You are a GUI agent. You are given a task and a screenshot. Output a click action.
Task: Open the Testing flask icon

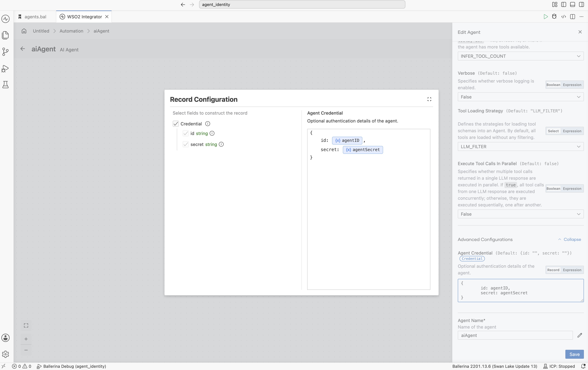(x=6, y=85)
